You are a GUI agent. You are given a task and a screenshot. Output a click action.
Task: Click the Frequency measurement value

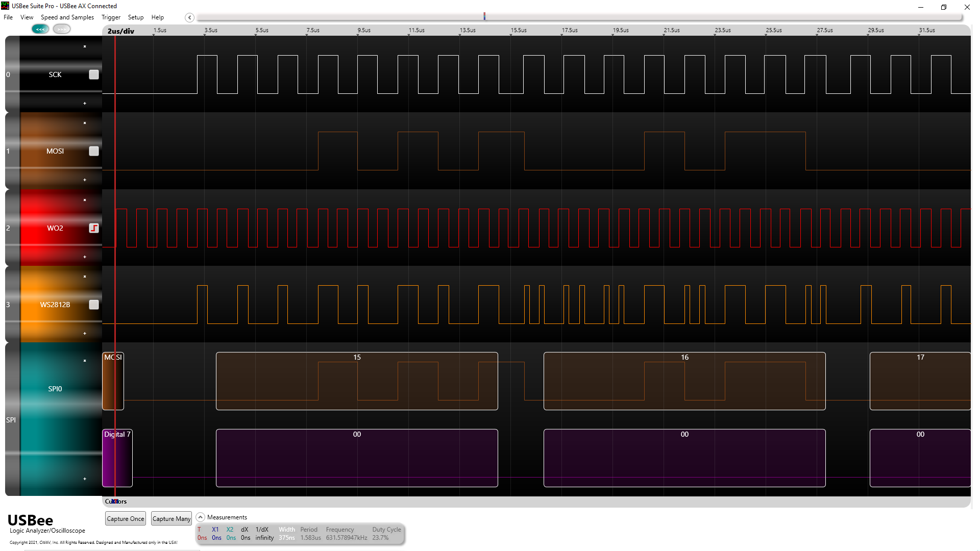click(347, 538)
